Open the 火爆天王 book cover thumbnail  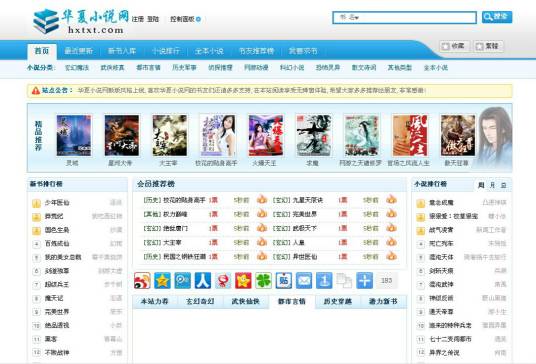(x=266, y=135)
